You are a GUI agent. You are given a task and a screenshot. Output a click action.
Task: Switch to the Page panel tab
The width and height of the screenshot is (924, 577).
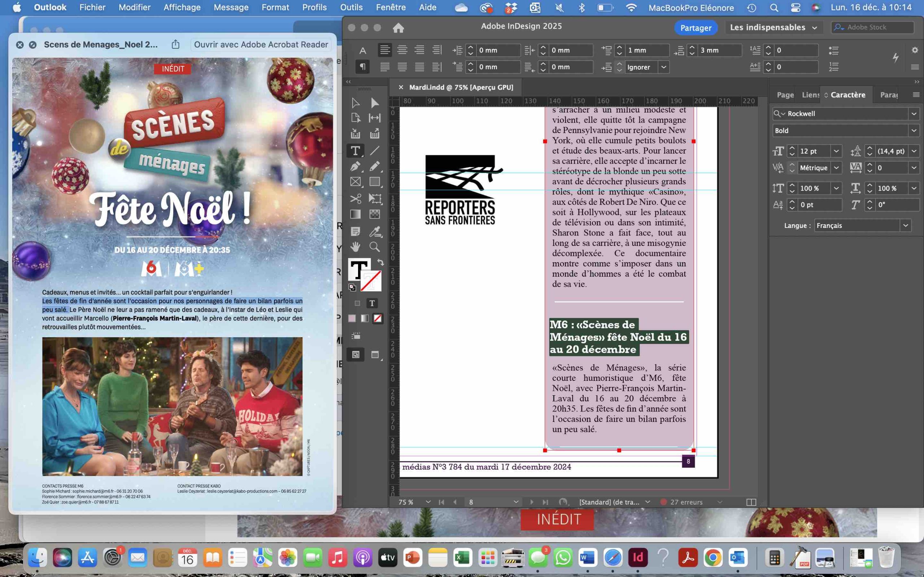pos(785,95)
